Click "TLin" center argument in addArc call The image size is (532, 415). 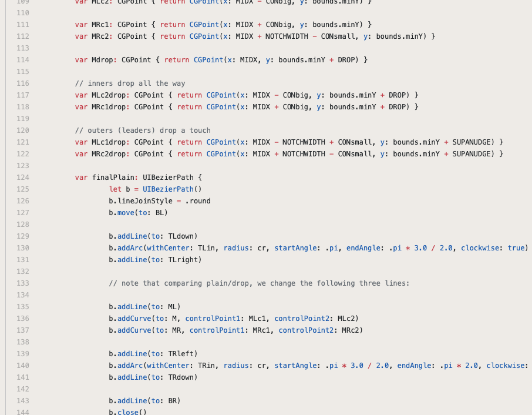(206, 248)
